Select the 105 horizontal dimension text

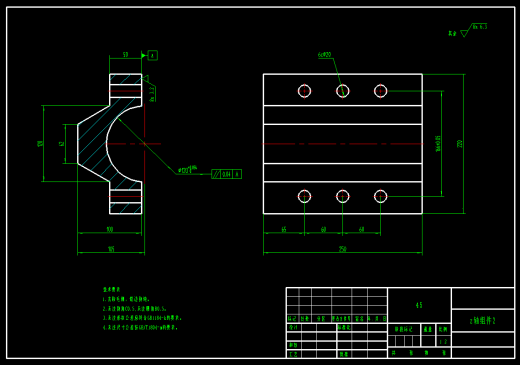111,249
